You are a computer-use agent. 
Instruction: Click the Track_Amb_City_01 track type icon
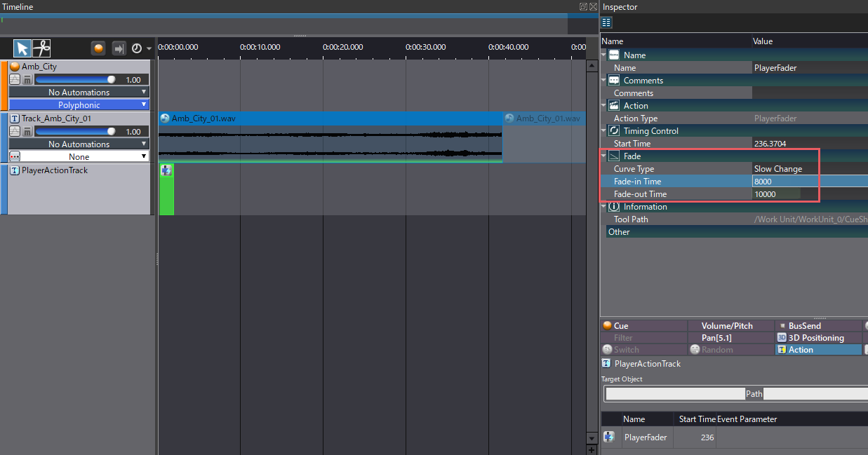click(15, 118)
